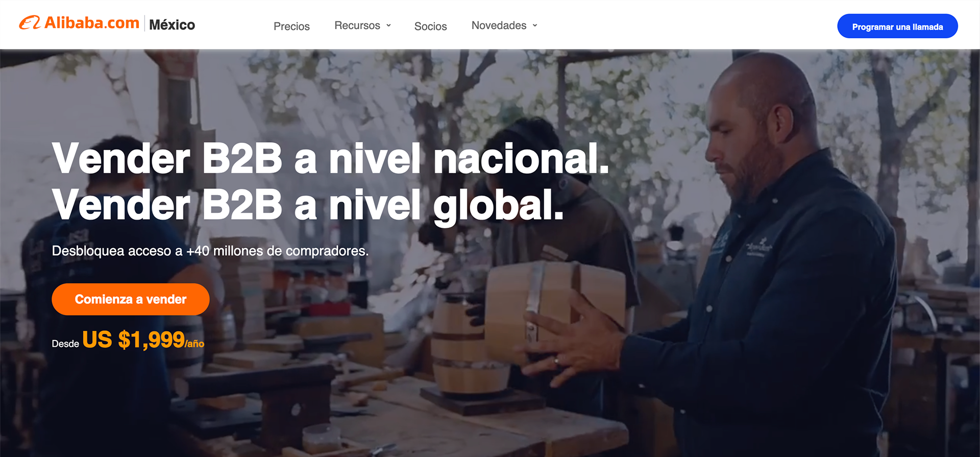The width and height of the screenshot is (980, 457).
Task: Click the 'Vender B2B a nivel nacional' headline
Action: (331, 158)
